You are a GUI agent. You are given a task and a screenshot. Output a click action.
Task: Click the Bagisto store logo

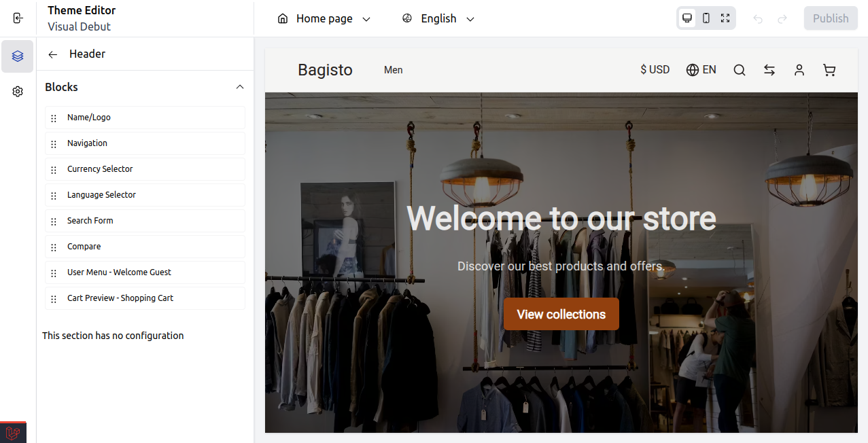[325, 70]
